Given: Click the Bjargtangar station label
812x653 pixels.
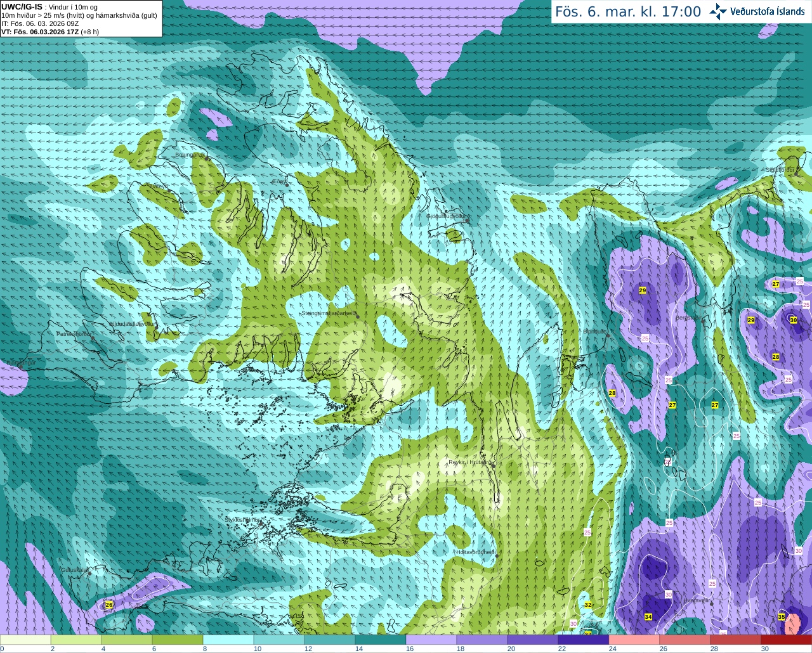Looking at the screenshot, I should 20,363.
